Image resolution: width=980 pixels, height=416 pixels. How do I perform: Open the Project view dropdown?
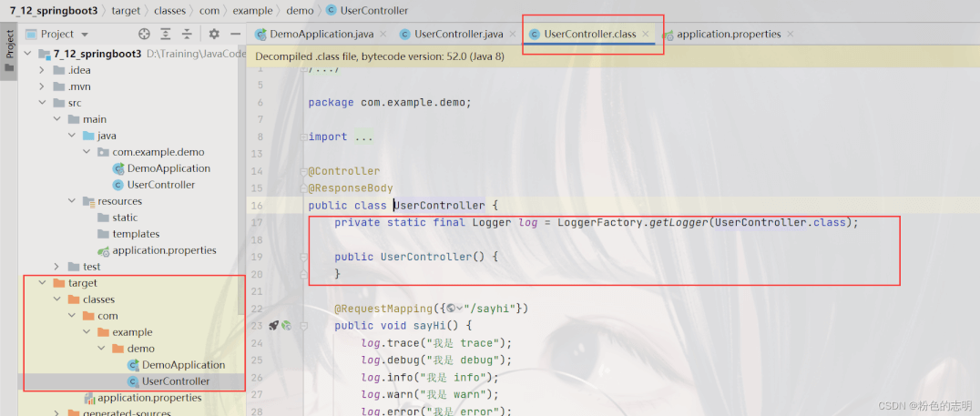(85, 34)
